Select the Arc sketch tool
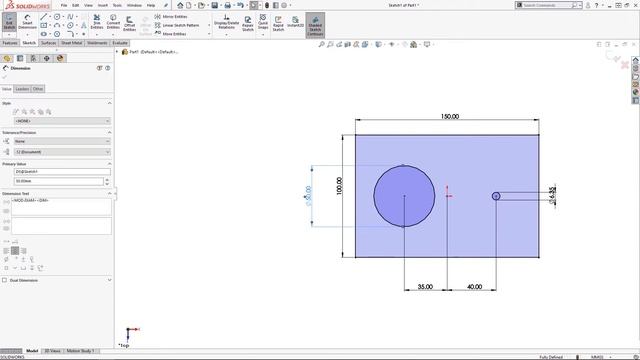This screenshot has height=360, width=640. (57, 25)
